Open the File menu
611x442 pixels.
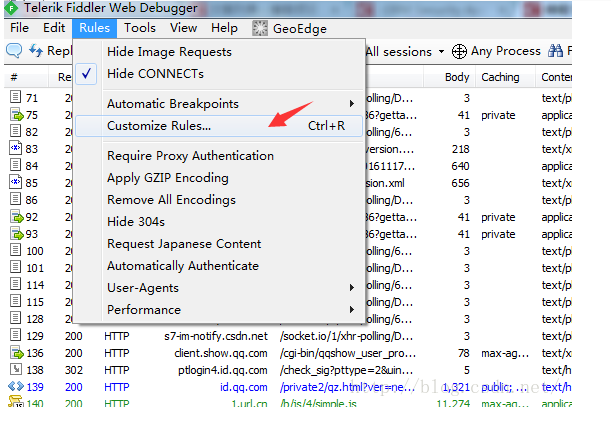click(x=19, y=28)
